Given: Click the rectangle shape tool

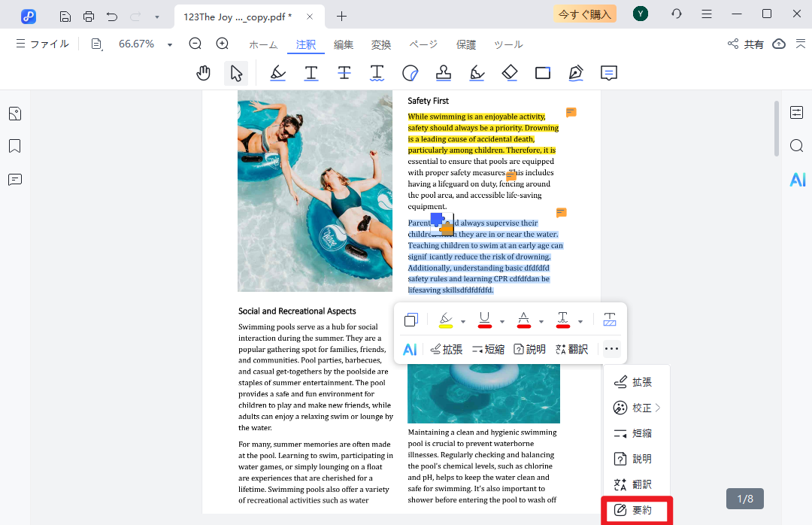Looking at the screenshot, I should pos(543,73).
